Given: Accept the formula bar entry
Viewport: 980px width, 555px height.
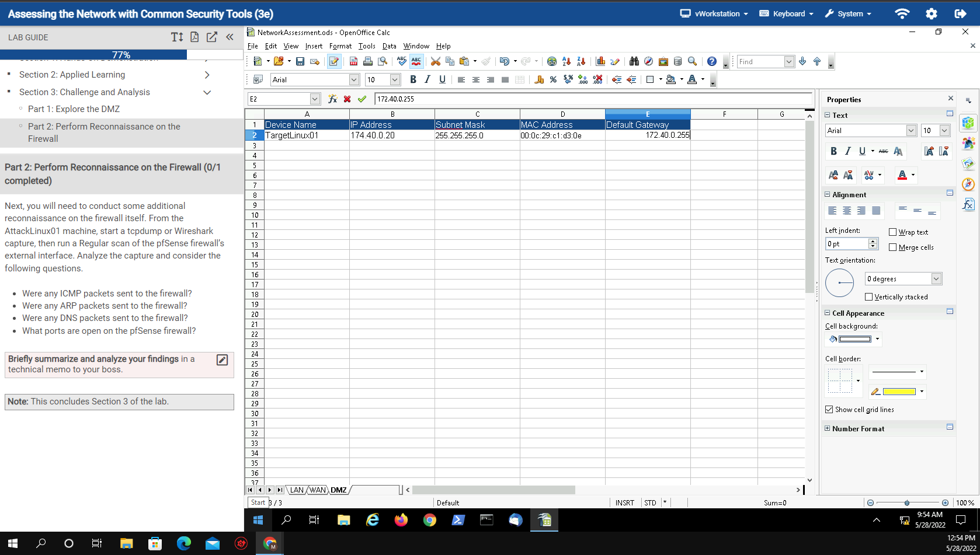Looking at the screenshot, I should tap(362, 99).
